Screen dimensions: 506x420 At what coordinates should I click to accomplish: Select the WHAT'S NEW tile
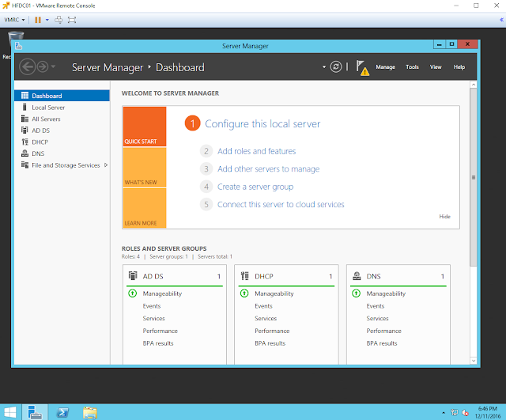(145, 167)
